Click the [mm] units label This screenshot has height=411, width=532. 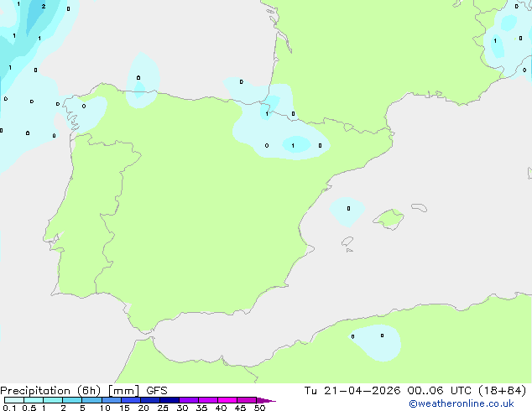pyautogui.click(x=123, y=391)
